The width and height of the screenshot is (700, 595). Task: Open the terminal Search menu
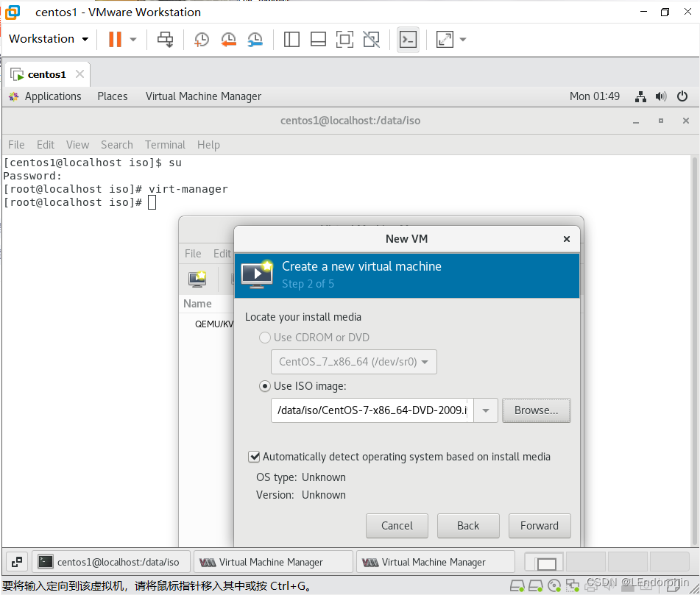tap(117, 145)
